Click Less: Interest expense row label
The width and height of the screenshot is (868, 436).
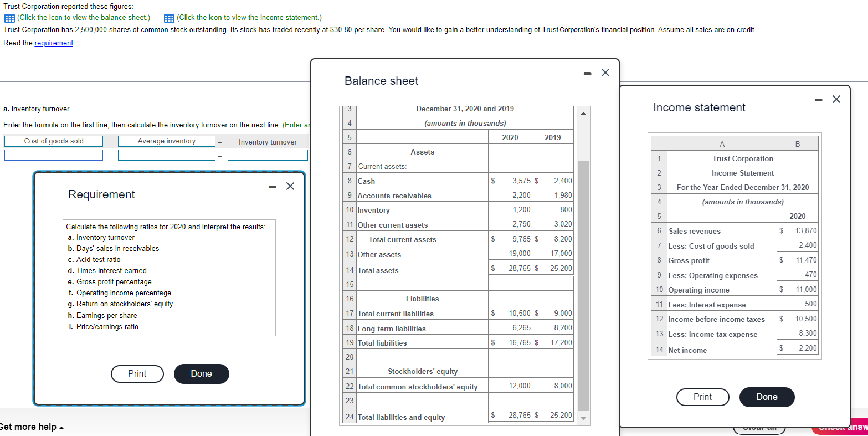pyautogui.click(x=707, y=305)
